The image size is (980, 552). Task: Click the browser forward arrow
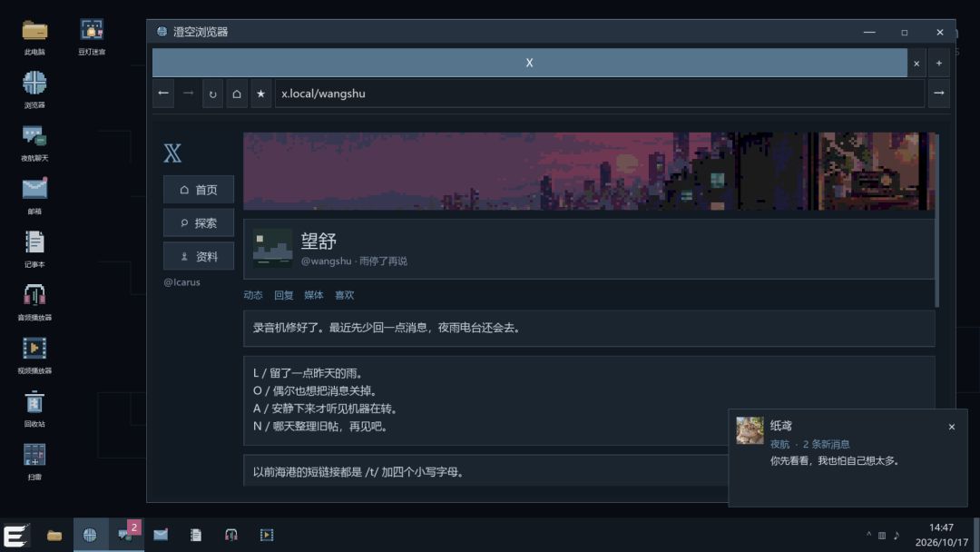coord(188,94)
